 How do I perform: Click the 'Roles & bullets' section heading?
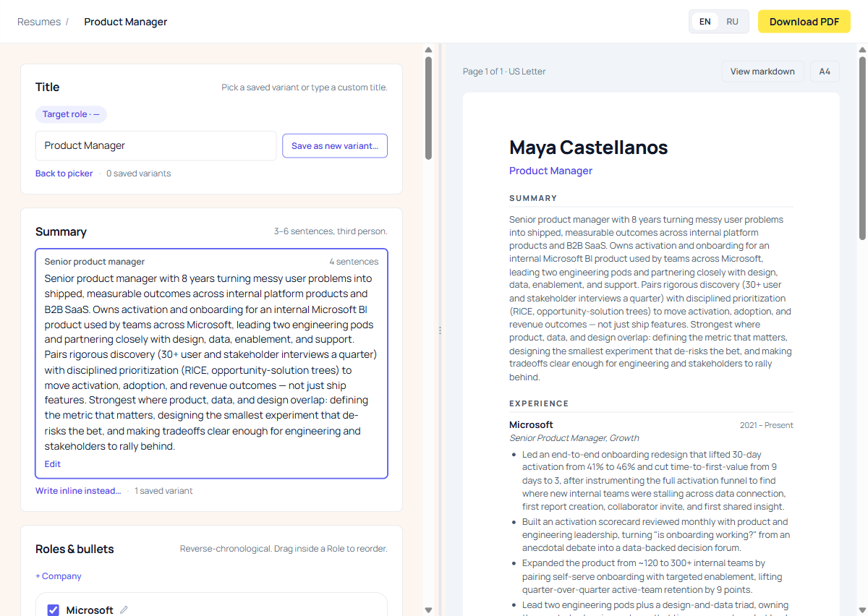(x=75, y=549)
